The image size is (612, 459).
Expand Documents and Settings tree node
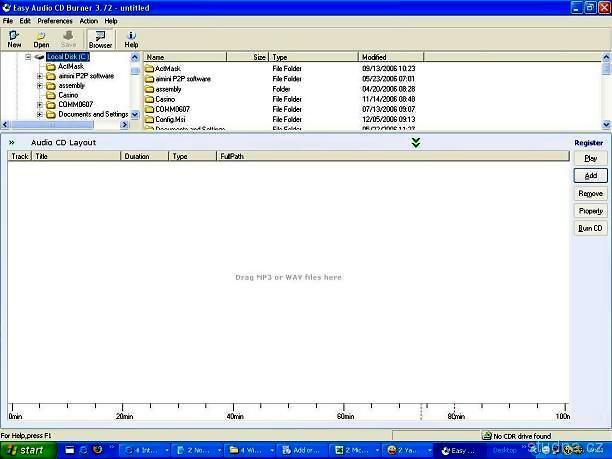coord(39,114)
